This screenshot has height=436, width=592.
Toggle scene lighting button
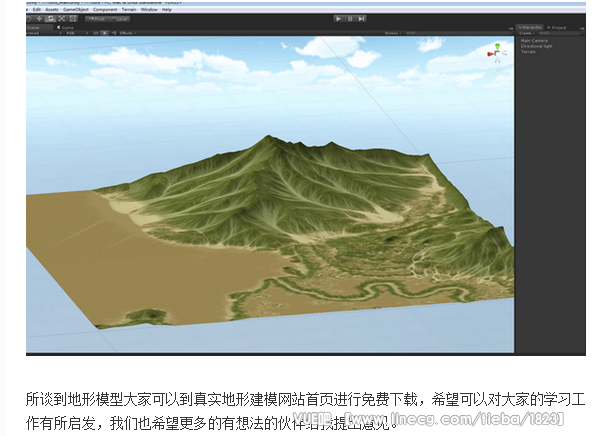point(105,33)
